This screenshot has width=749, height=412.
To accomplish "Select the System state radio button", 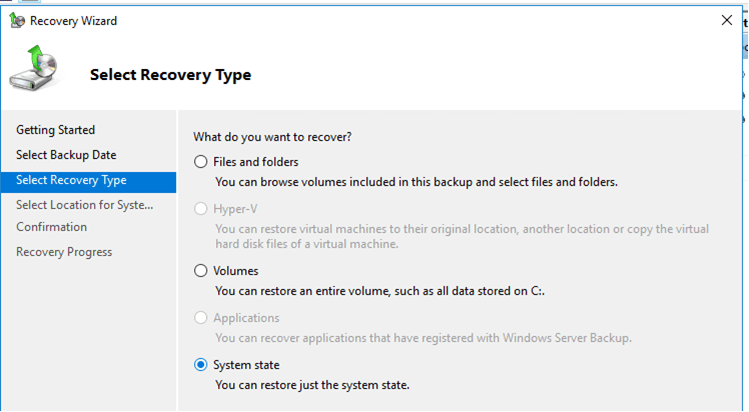I will click(201, 365).
